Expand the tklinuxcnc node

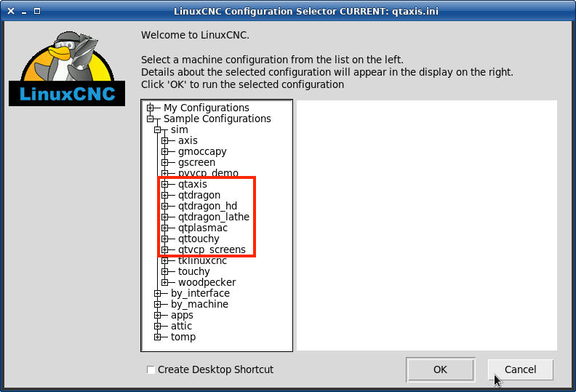[165, 261]
